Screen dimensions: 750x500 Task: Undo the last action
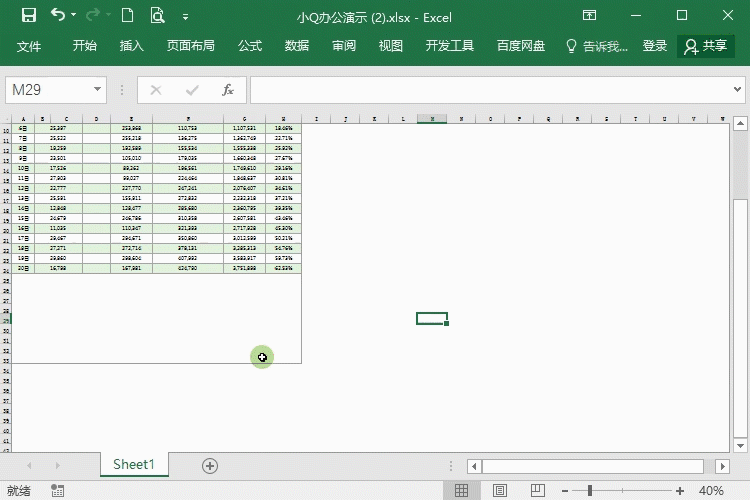coord(58,16)
